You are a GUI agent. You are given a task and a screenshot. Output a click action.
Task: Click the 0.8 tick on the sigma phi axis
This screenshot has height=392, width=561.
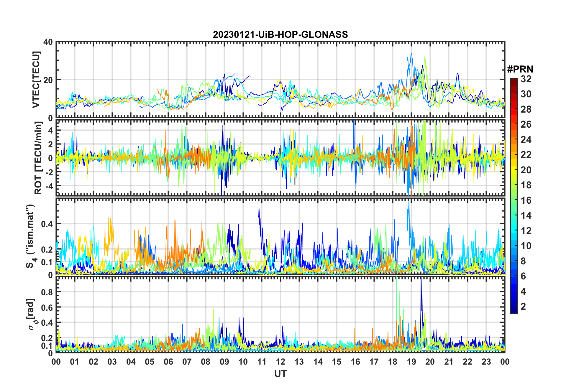(x=47, y=292)
